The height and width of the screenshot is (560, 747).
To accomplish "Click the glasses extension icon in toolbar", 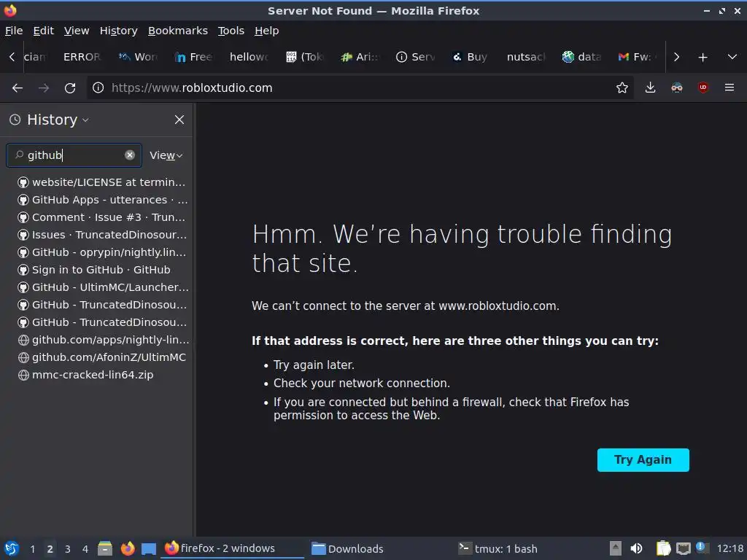I will (676, 87).
